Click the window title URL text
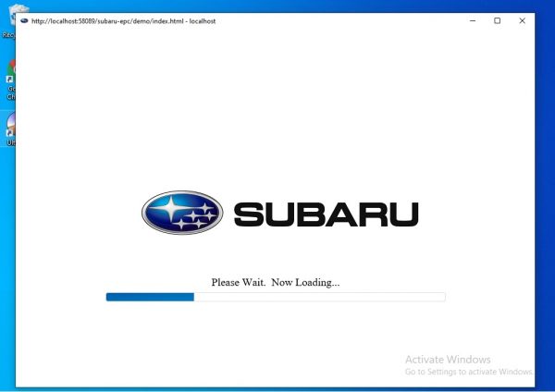555x392 pixels. coord(124,21)
